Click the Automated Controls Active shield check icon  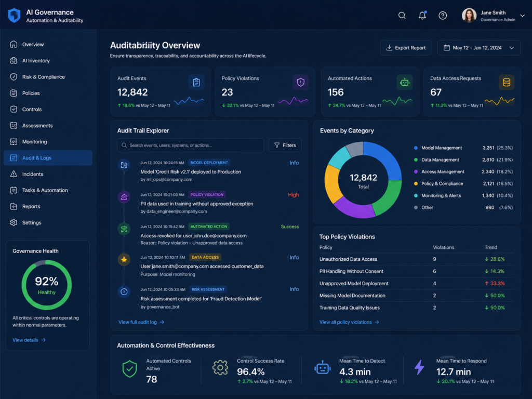coord(129,369)
